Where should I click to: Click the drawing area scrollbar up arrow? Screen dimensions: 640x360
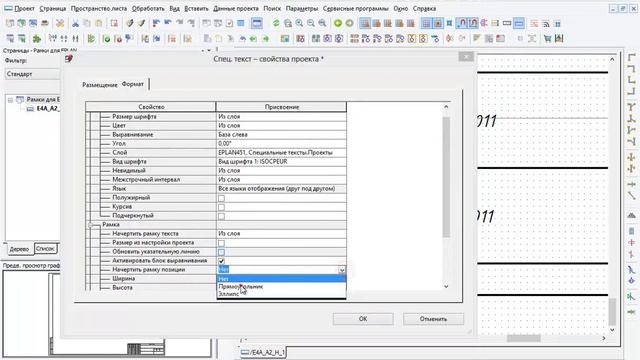click(x=612, y=60)
